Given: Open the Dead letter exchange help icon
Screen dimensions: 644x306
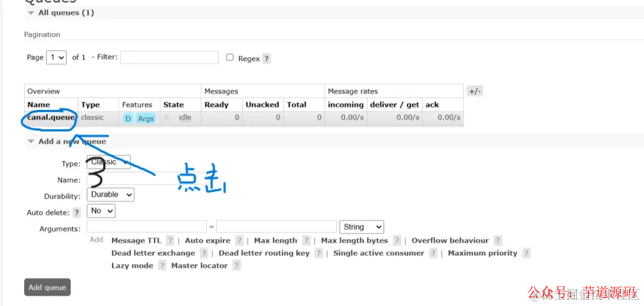Looking at the screenshot, I should (204, 254).
